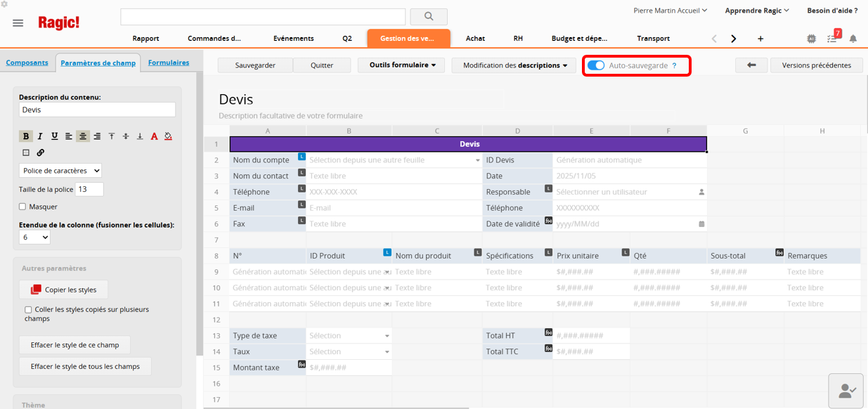Screen dimensions: 868x409
Task: Click the Sauvegarder button
Action: [x=254, y=65]
